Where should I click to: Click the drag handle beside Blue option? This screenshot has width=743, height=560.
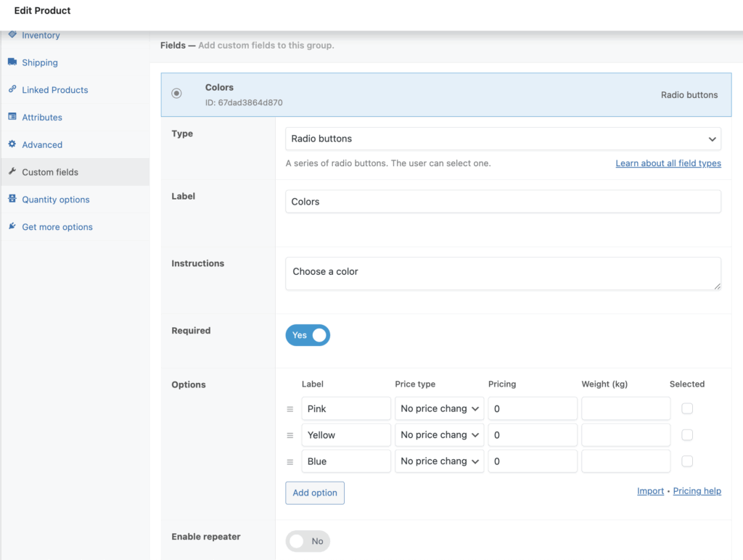coord(290,462)
